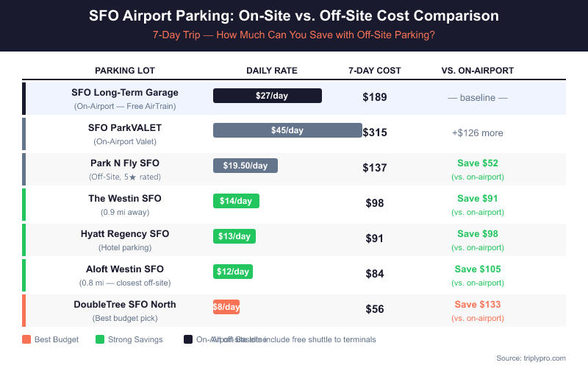Click the VS. ON-AIRPORT column header
Image resolution: width=588 pixels, height=368 pixels.
point(478,71)
